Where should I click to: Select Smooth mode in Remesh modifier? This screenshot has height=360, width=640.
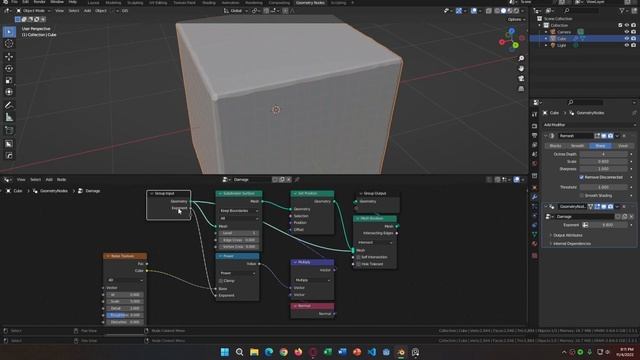578,146
